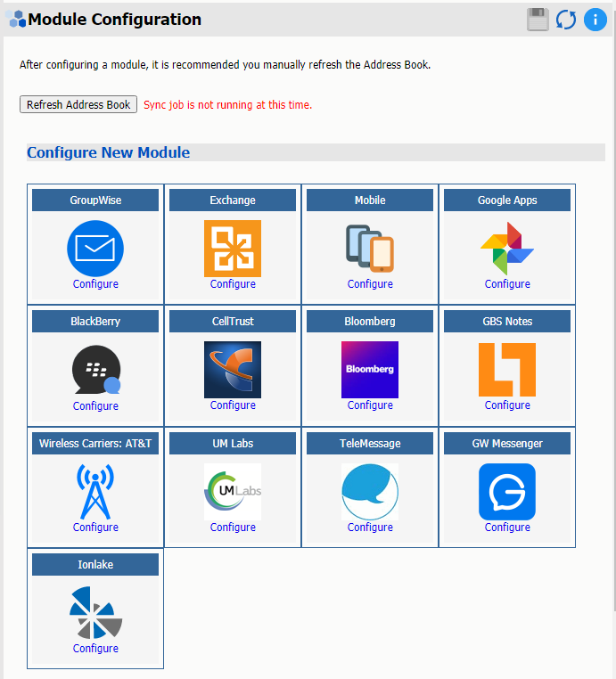Click the Wireless Carriers: AT&T header
The width and height of the screenshot is (616, 679).
[95, 444]
